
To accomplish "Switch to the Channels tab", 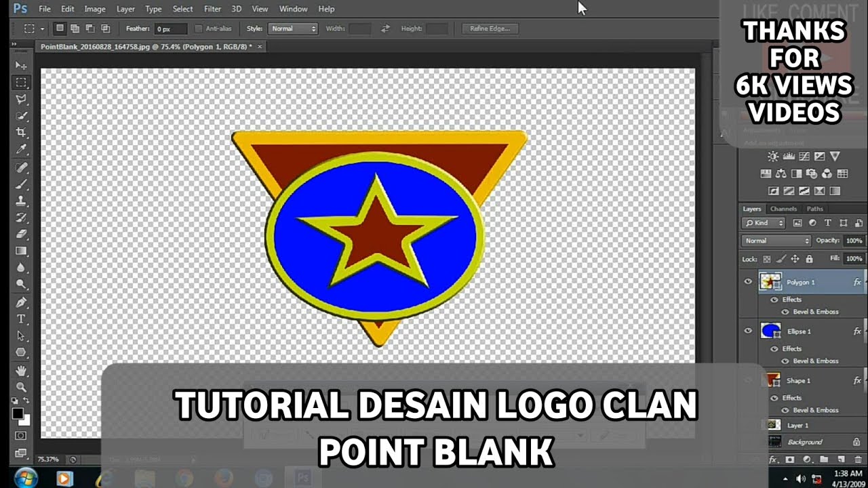I will 783,209.
